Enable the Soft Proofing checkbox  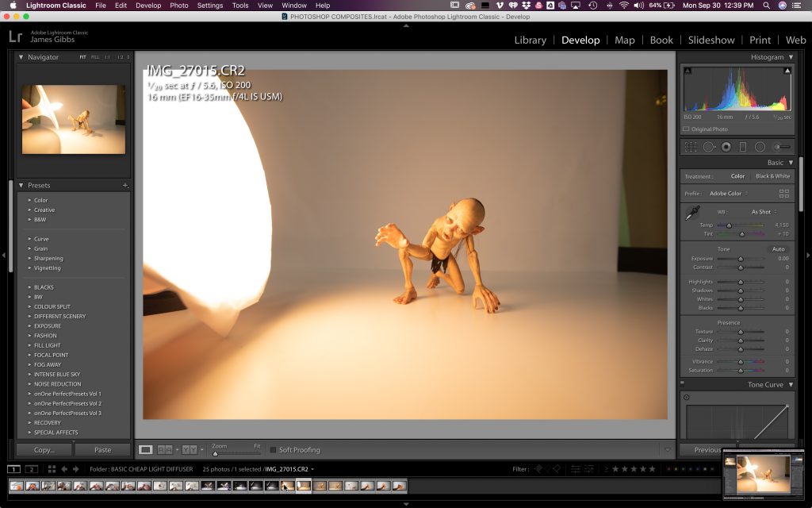pos(273,450)
